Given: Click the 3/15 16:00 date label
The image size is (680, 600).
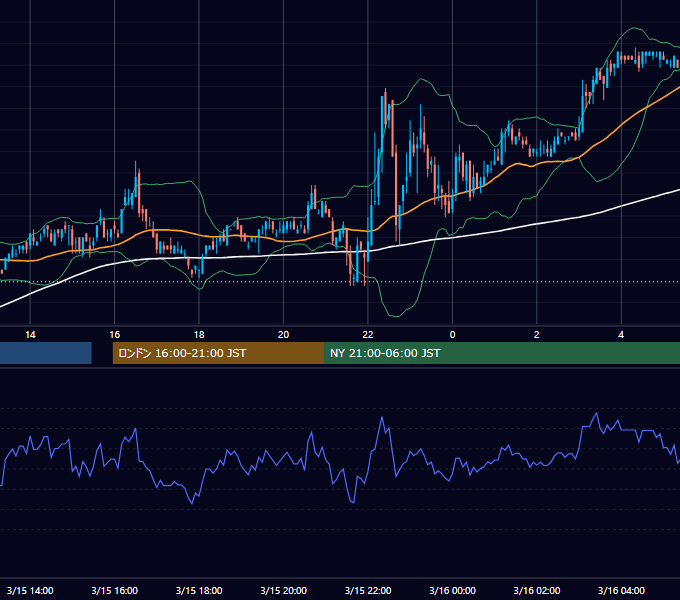Looking at the screenshot, I should pyautogui.click(x=114, y=590).
